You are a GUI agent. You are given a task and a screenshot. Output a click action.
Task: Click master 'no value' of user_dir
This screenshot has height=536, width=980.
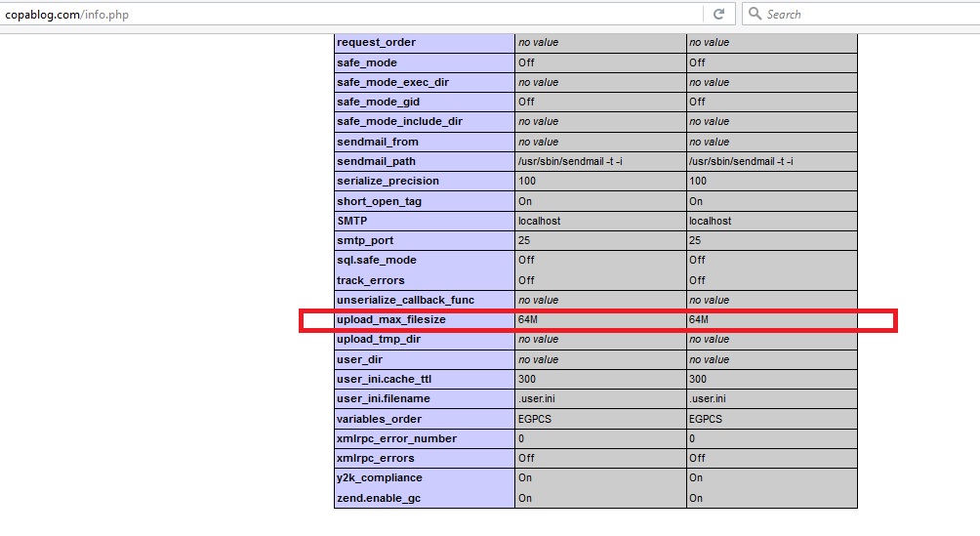709,359
